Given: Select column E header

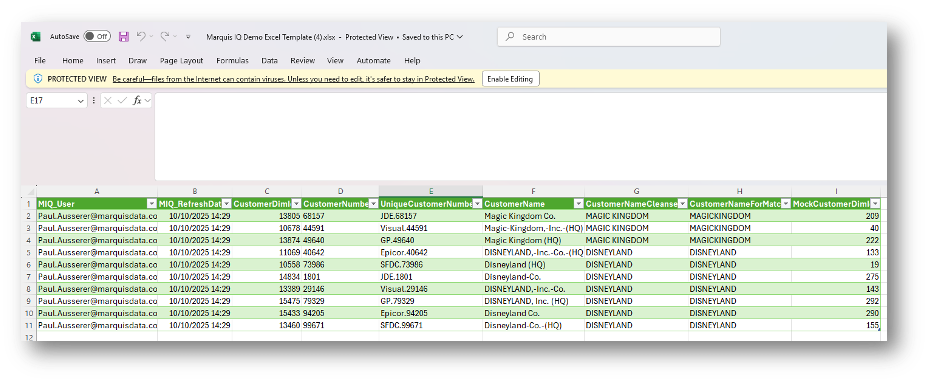Looking at the screenshot, I should pos(431,191).
